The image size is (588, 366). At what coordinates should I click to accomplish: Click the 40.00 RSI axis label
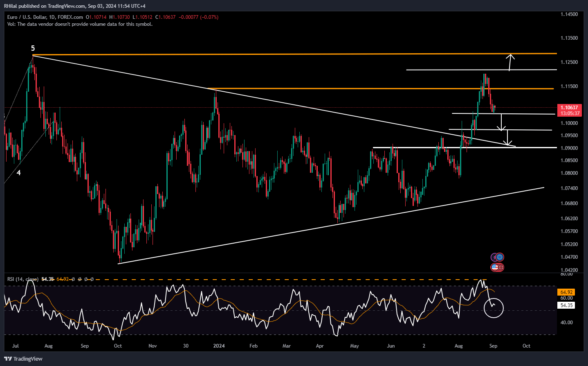(566, 323)
